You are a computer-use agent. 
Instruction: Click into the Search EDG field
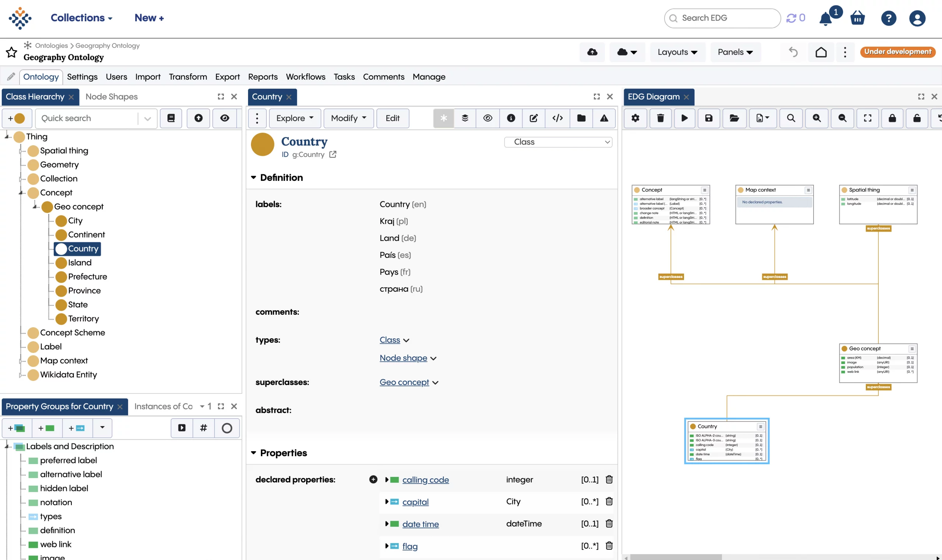(722, 18)
